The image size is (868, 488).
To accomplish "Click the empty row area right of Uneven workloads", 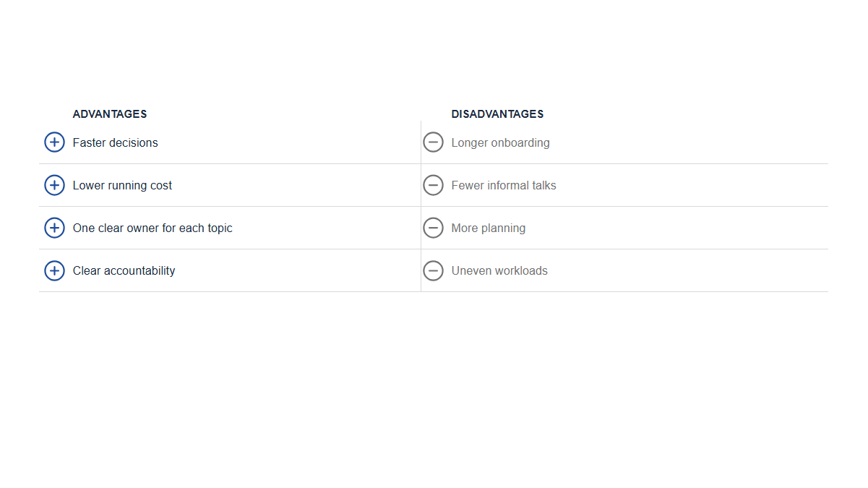I will coord(687,270).
